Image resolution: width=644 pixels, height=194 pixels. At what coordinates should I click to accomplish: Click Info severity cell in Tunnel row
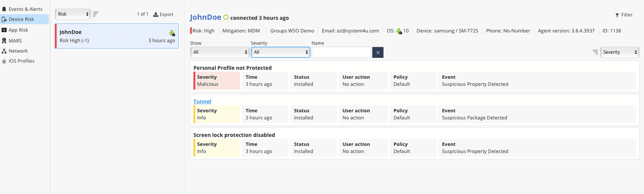tap(217, 114)
